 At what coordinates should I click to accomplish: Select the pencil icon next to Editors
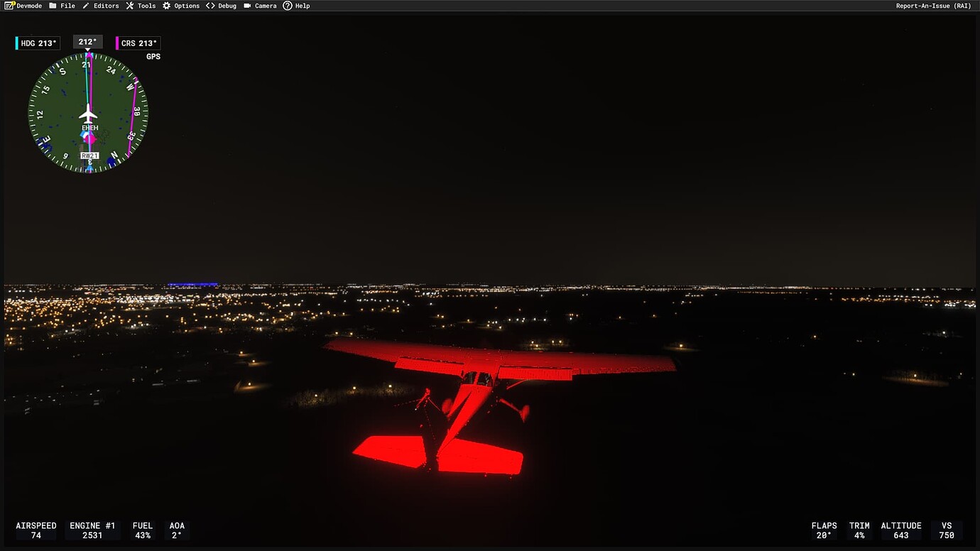coord(85,5)
